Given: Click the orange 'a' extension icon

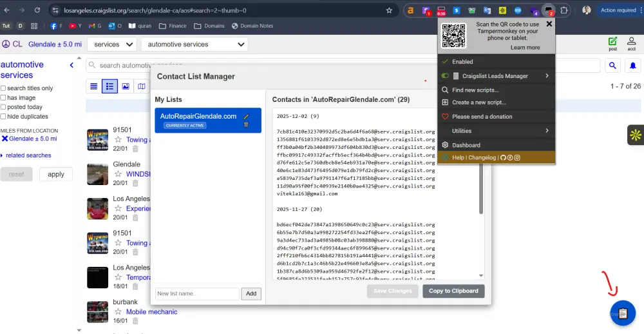Looking at the screenshot, I should [x=410, y=10].
